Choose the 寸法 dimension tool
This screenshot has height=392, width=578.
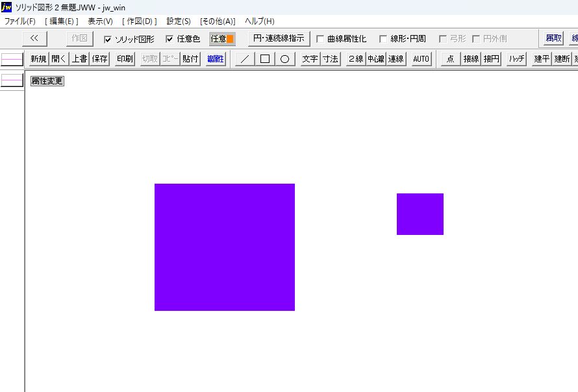(x=331, y=59)
